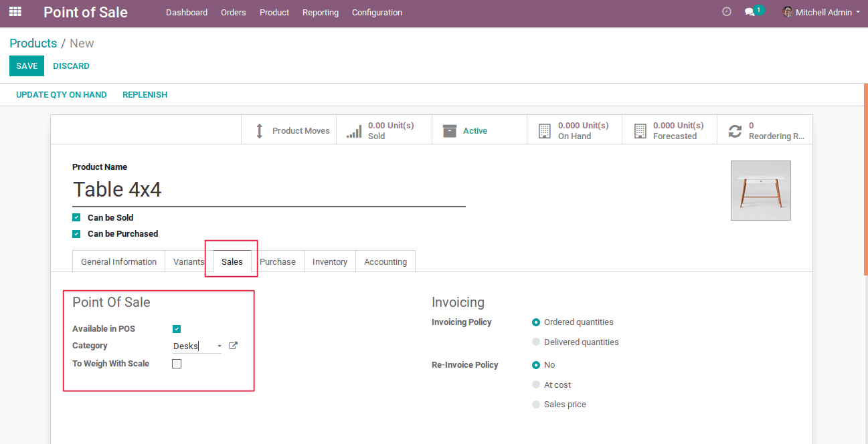Switch to the Accounting tab
The image size is (868, 444).
[385, 261]
